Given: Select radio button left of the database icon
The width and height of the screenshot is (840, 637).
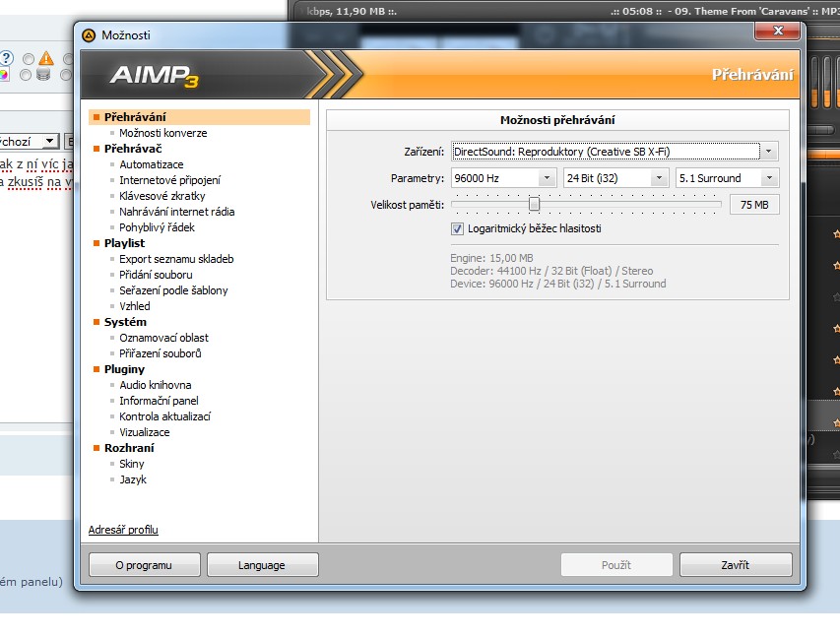Looking at the screenshot, I should click(x=26, y=75).
